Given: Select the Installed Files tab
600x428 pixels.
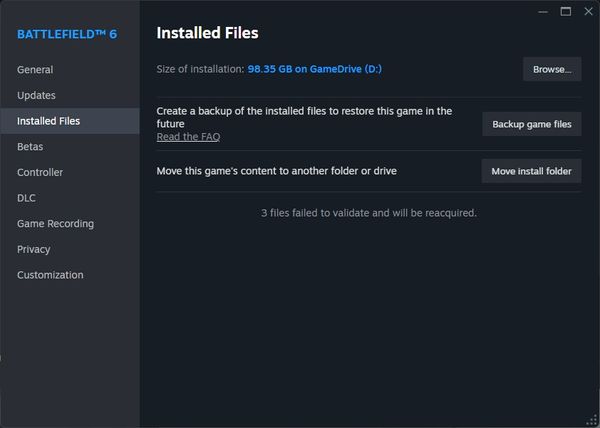Looking at the screenshot, I should pyautogui.click(x=49, y=121).
